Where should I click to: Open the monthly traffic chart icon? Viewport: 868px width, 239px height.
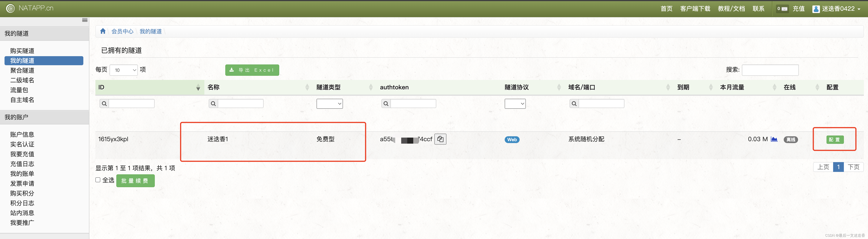pos(774,139)
